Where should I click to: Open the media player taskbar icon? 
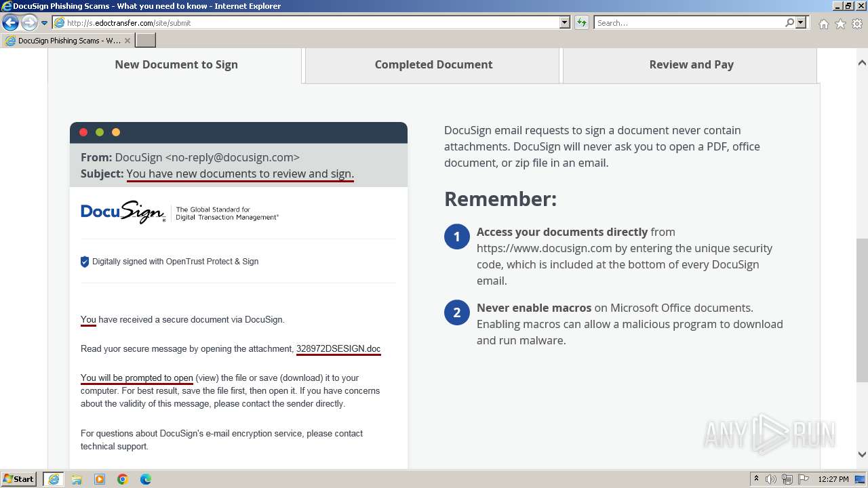coord(100,479)
